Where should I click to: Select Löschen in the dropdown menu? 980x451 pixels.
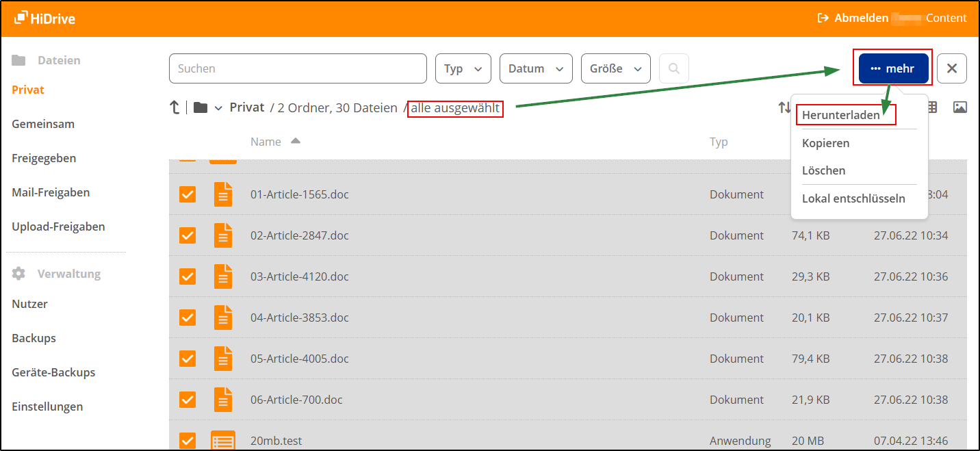point(823,170)
